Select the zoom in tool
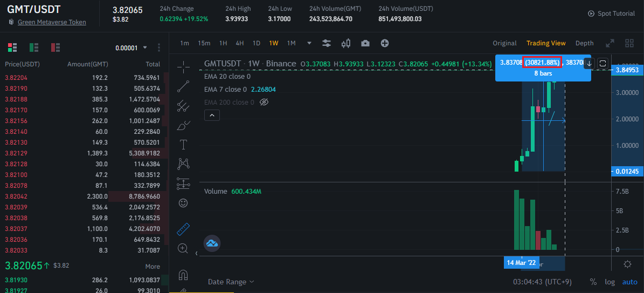The height and width of the screenshot is (293, 644). point(183,248)
